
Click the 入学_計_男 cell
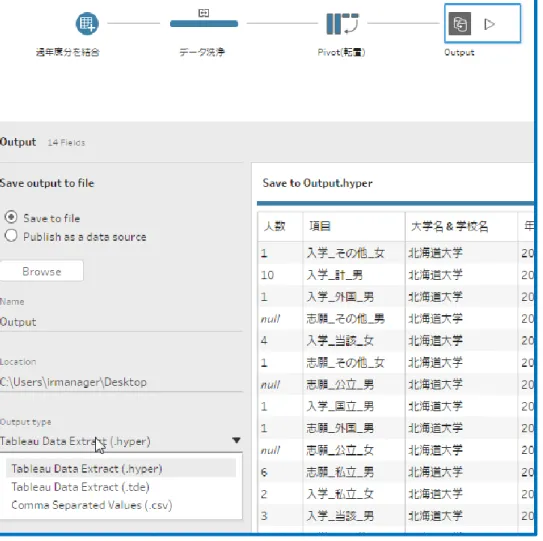354,275
